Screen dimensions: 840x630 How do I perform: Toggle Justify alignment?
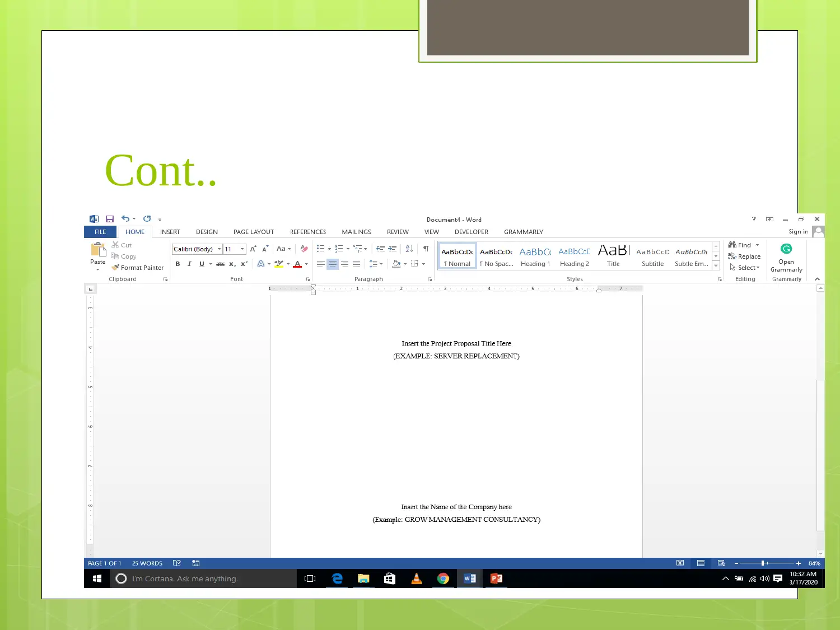pos(356,264)
